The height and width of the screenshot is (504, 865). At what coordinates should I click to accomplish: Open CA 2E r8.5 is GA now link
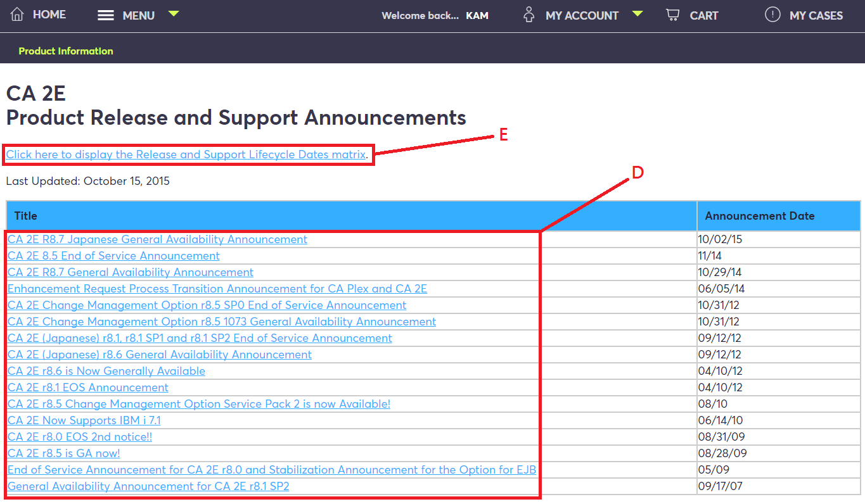[64, 453]
